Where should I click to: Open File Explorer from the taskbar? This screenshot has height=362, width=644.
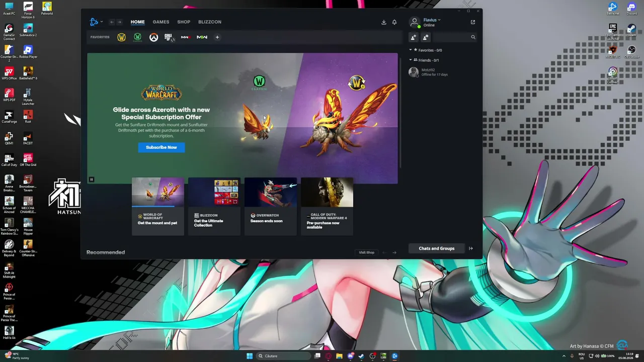[340, 356]
